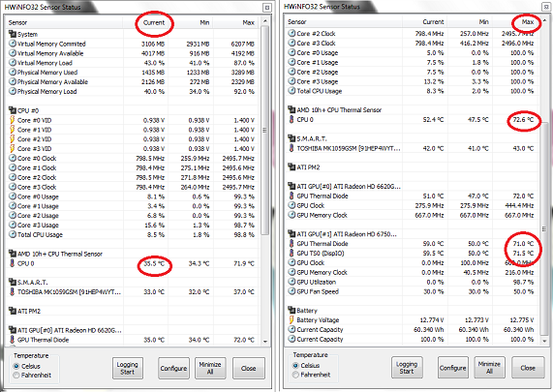Screen dimensions: 553x392
Task: Click the ATI PM2 group icon in left window
Action: [13, 311]
